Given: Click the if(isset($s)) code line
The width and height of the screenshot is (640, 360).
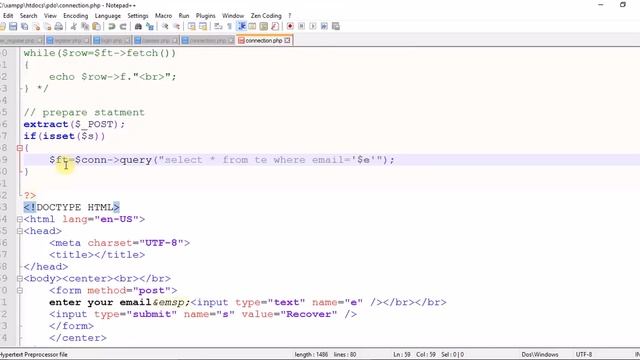Looking at the screenshot, I should 64,136.
